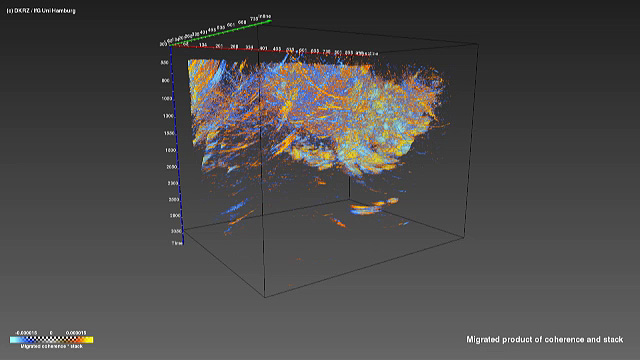The width and height of the screenshot is (640, 360).
Task: Click the 500 tick on the Time axis
Action: (164, 63)
